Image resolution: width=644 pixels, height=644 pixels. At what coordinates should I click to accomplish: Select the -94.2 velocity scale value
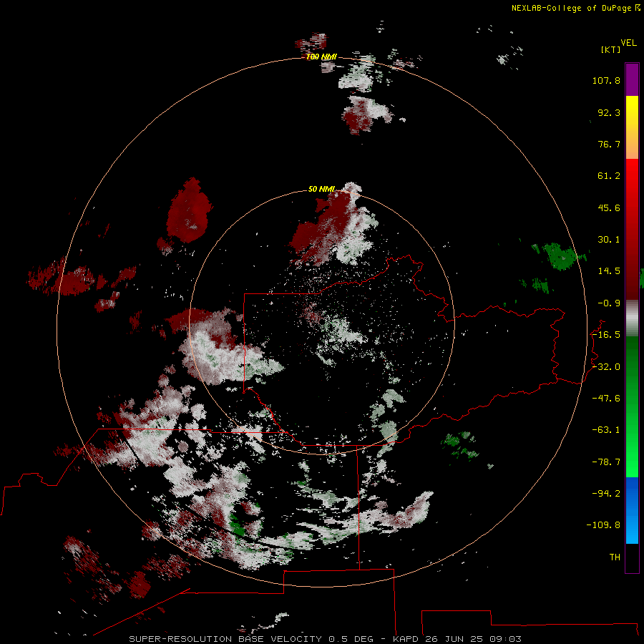(x=606, y=493)
